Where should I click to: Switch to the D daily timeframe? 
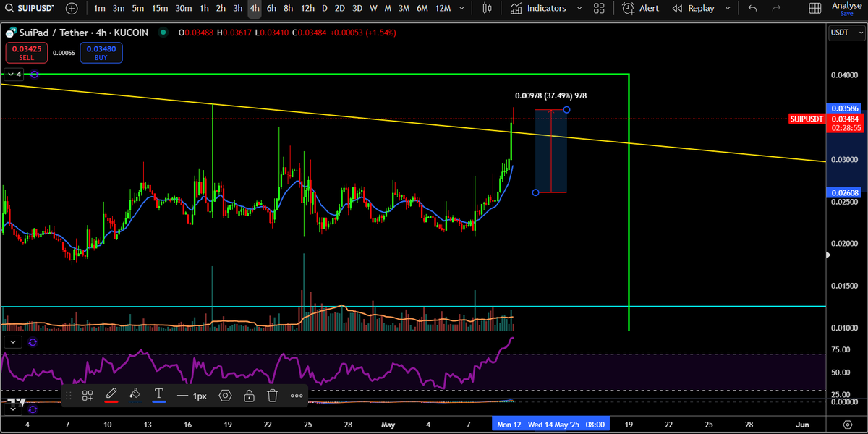325,9
